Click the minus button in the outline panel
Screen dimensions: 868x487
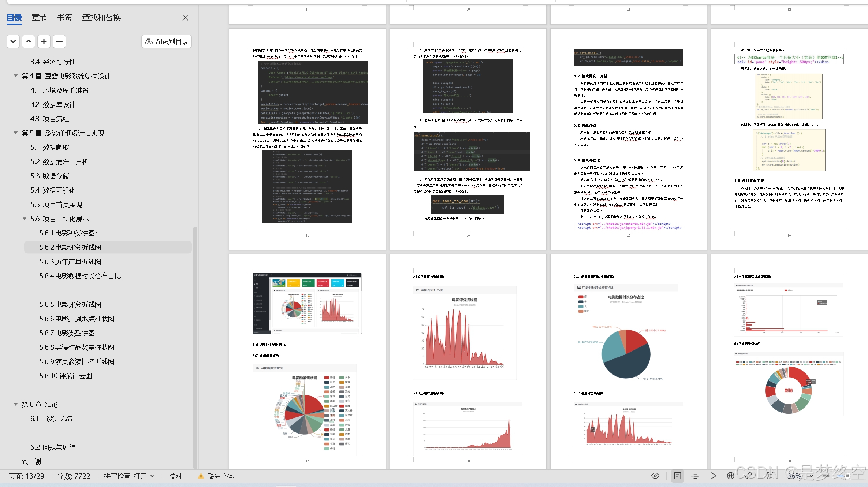pyautogui.click(x=59, y=41)
